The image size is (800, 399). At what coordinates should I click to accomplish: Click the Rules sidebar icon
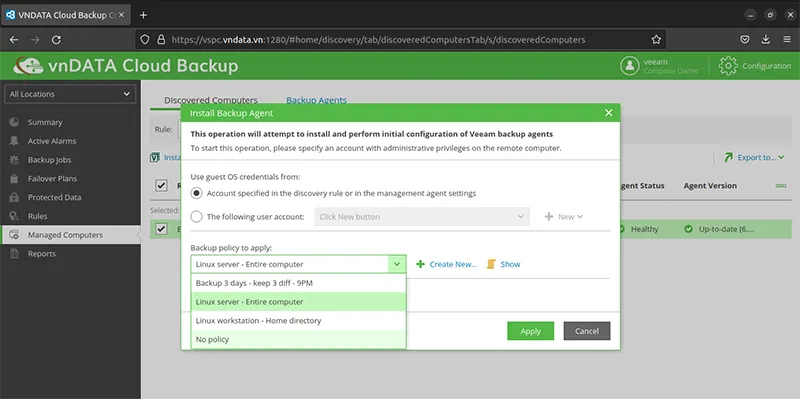pos(14,216)
